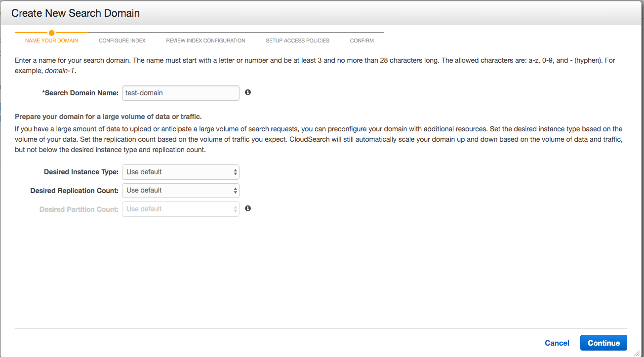The height and width of the screenshot is (357, 644).
Task: Focus the Search Domain Name text field
Action: coord(181,93)
